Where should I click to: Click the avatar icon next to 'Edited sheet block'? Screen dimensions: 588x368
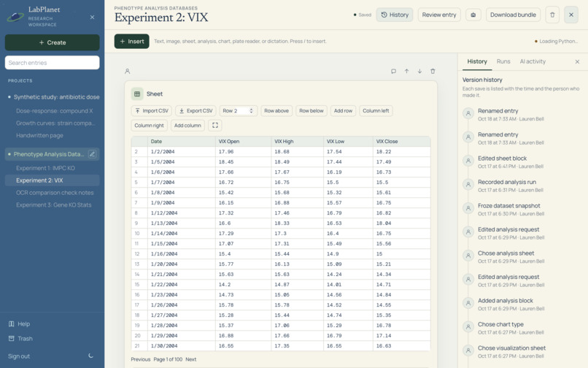[x=468, y=161]
